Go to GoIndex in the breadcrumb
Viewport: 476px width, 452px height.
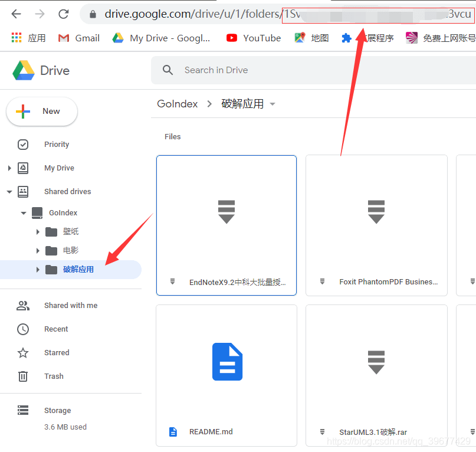click(178, 104)
